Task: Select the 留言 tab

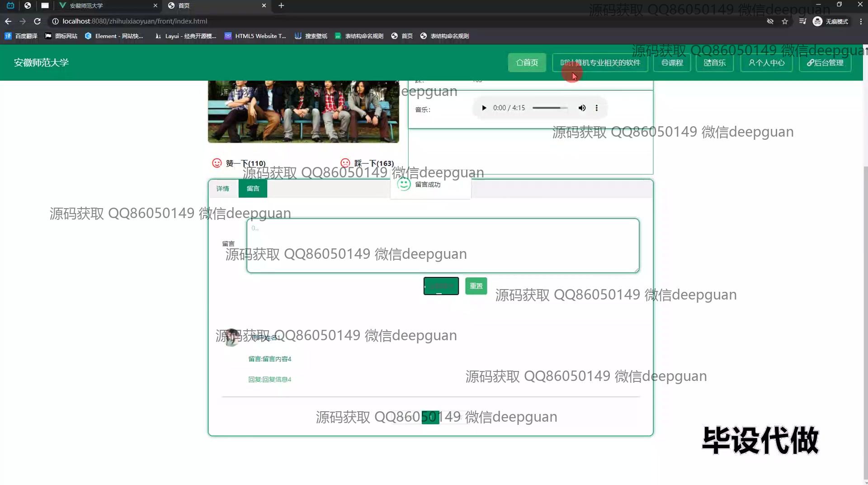Action: [253, 189]
